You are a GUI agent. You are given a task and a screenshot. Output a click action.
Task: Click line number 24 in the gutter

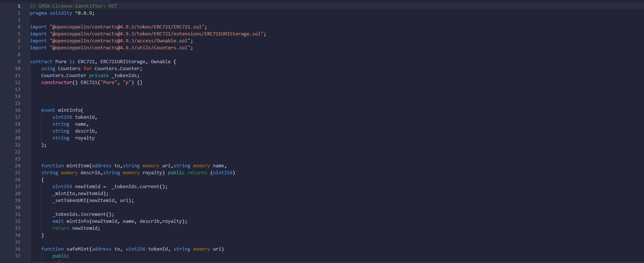[18, 165]
